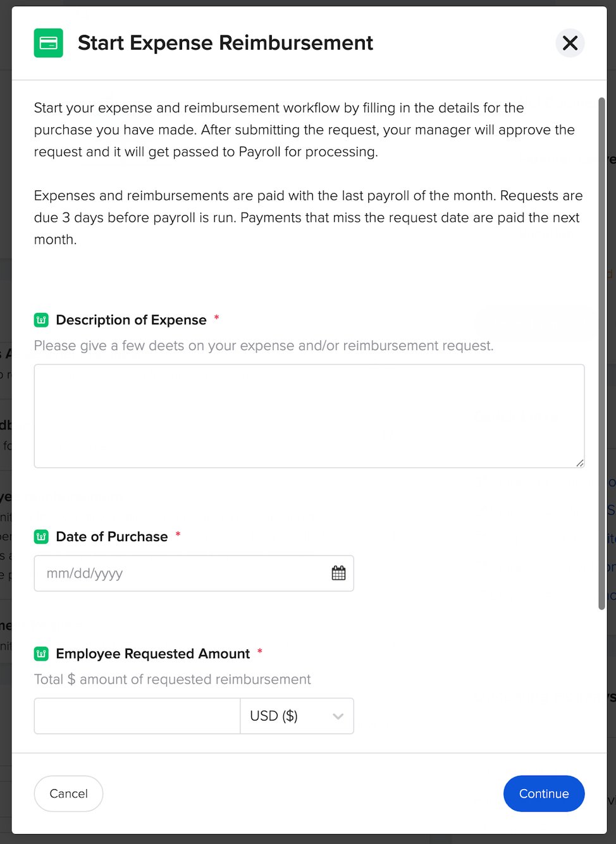Click the green credit card header icon

(49, 43)
